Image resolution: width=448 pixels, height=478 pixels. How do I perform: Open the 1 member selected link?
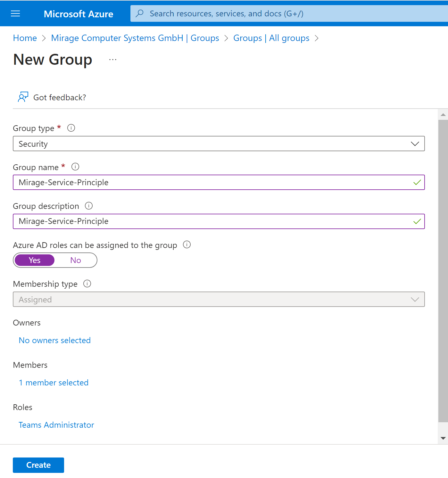click(54, 383)
